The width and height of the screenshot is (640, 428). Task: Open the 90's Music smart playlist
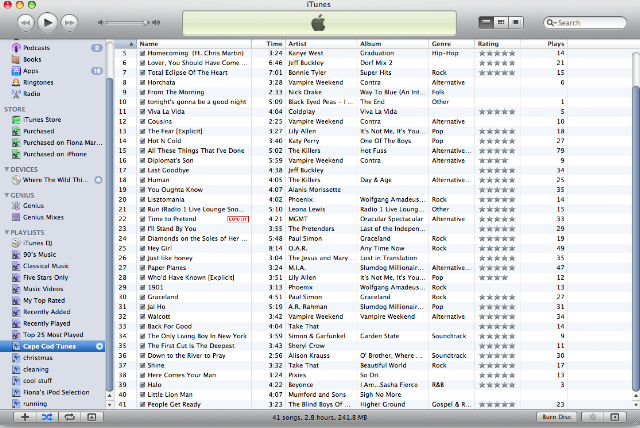pos(39,254)
